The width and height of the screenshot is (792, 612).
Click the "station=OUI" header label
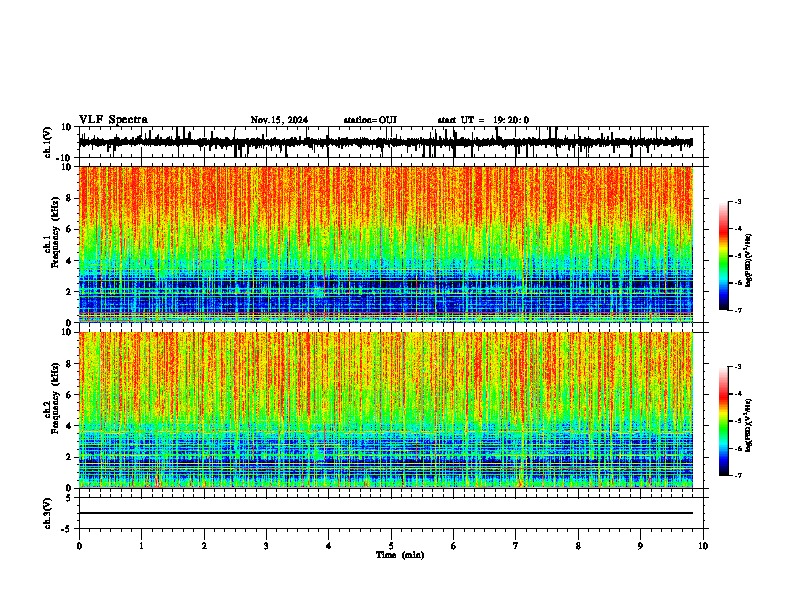[370, 120]
